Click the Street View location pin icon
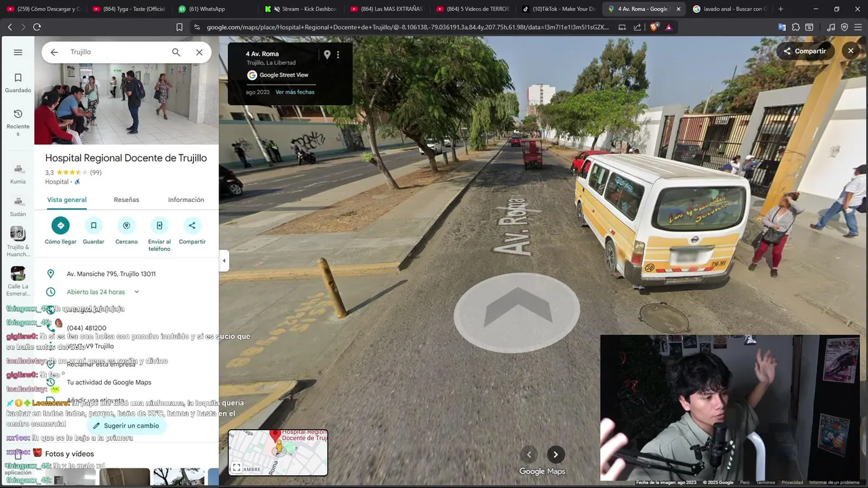 [x=327, y=54]
